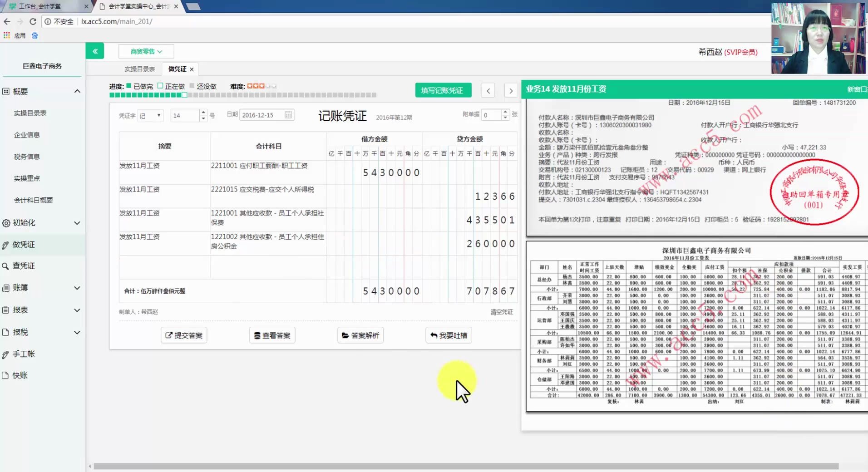The height and width of the screenshot is (472, 868).
Task: Click the 清空凭证 link
Action: click(501, 312)
